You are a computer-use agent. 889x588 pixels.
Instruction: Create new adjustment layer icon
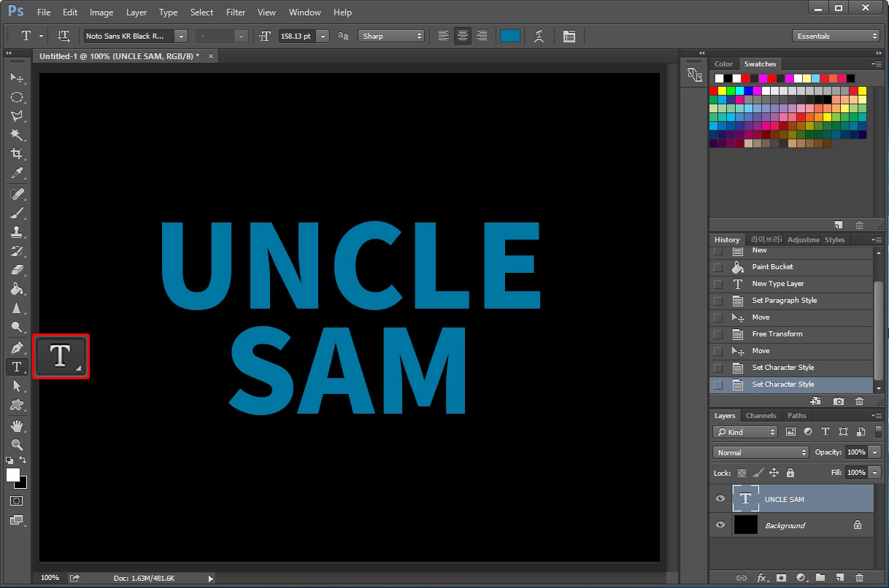pos(801,578)
